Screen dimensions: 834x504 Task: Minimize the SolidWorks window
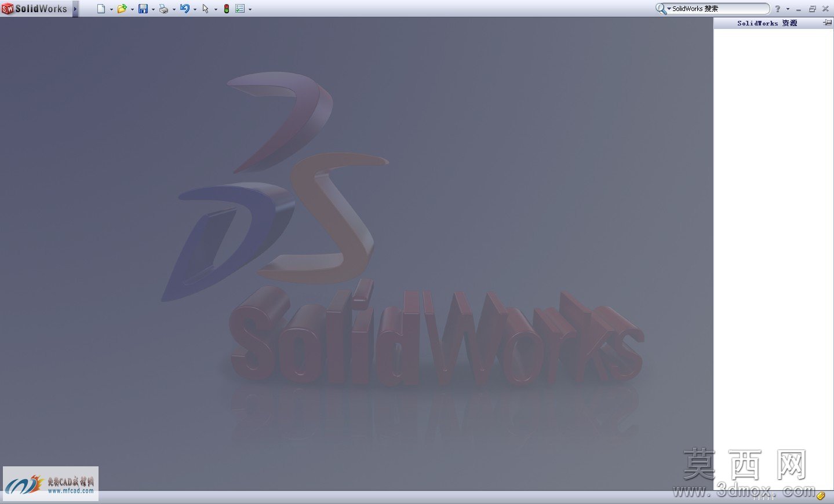click(x=799, y=9)
